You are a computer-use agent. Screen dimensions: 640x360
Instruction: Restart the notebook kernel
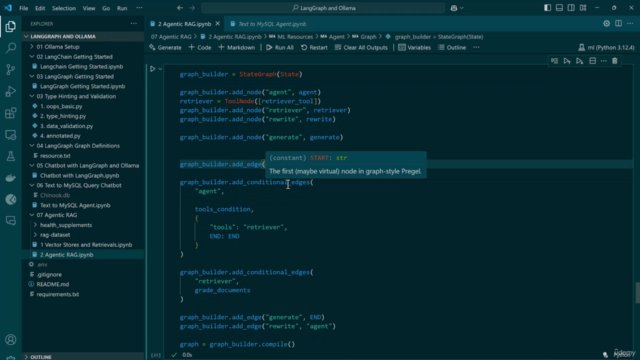coord(314,47)
